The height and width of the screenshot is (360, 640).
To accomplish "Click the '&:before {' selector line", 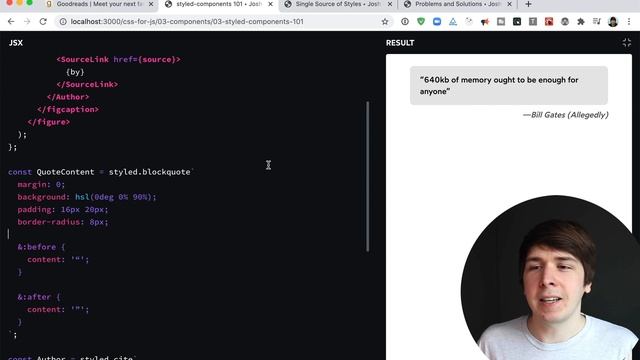I will 41,247.
